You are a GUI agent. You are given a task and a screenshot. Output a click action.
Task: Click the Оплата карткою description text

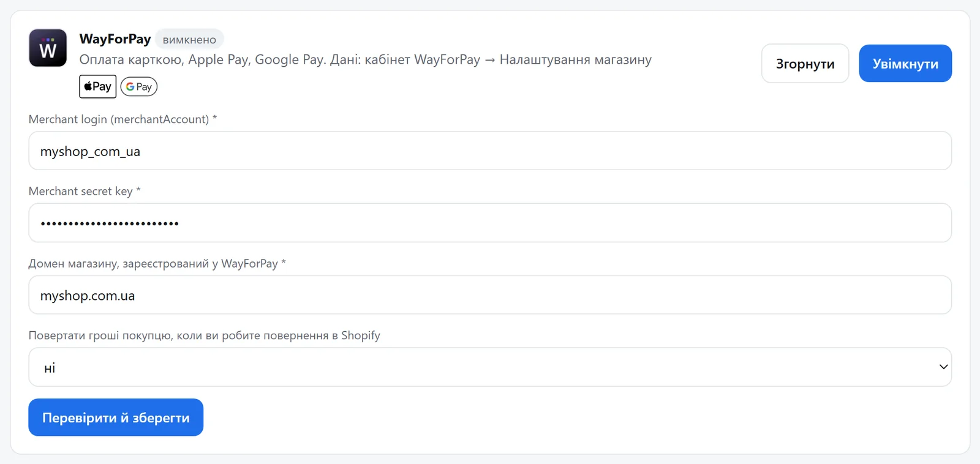pyautogui.click(x=365, y=59)
